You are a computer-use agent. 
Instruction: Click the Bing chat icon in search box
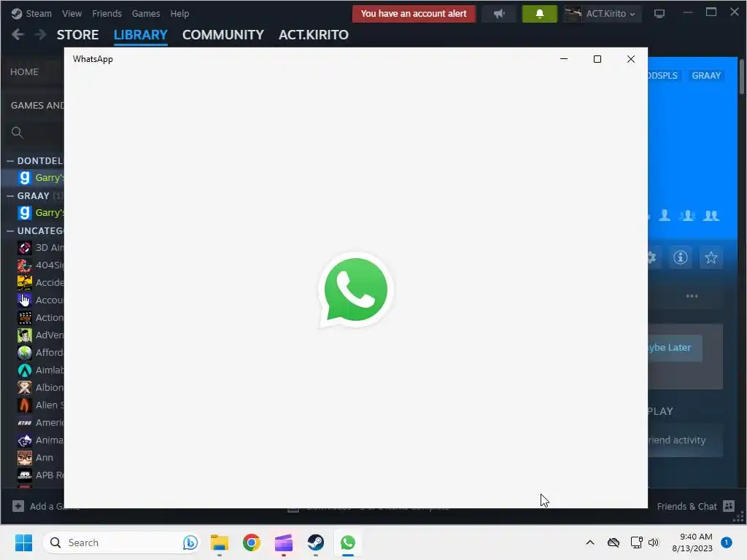[x=190, y=542]
